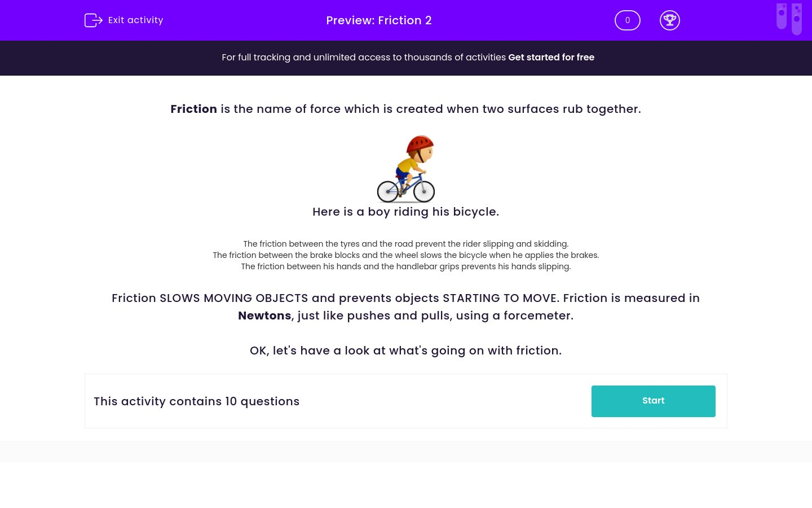The width and height of the screenshot is (812, 508).
Task: Follow the Get started for free link
Action: (551, 58)
